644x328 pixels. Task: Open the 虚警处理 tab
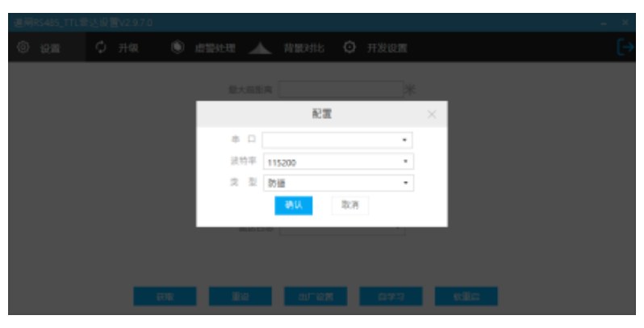tap(203, 48)
